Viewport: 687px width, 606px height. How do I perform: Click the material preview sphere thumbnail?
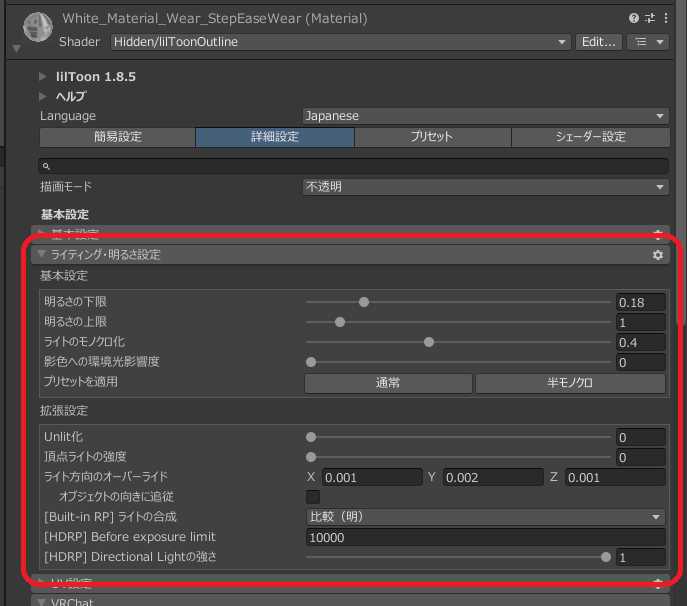pyautogui.click(x=38, y=27)
